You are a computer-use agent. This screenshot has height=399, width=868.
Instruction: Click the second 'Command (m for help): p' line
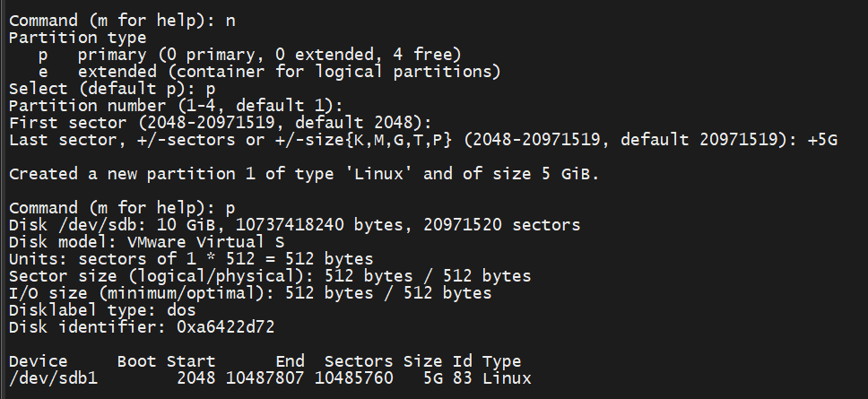click(x=122, y=209)
